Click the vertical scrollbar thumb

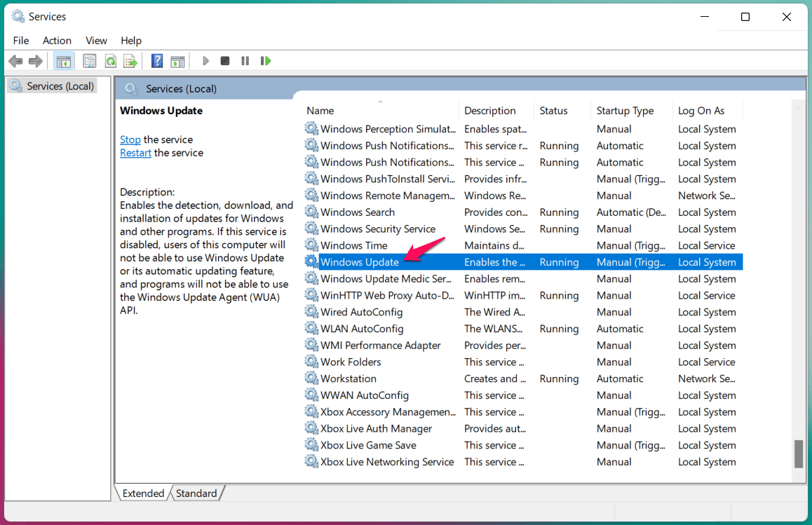[x=798, y=453]
